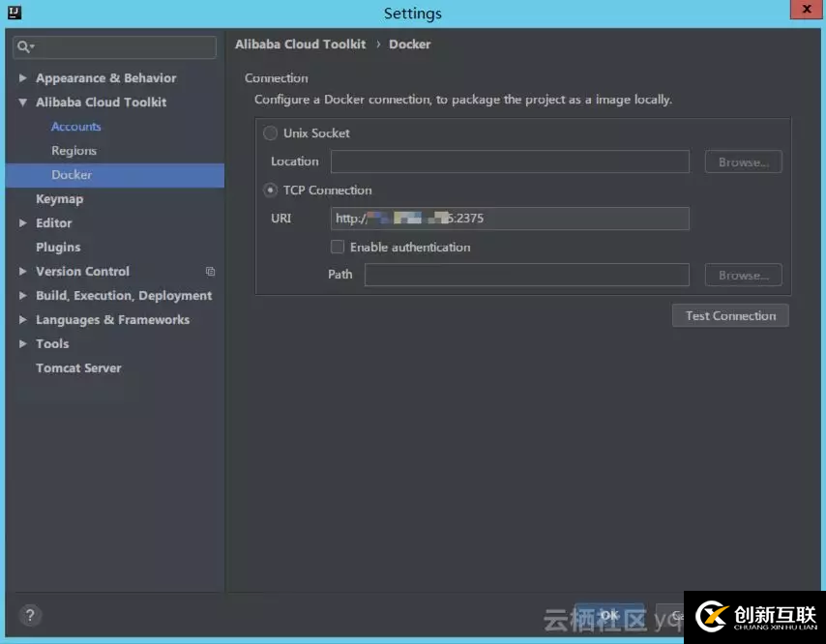The height and width of the screenshot is (644, 826).
Task: Click Test Connection button
Action: click(730, 316)
